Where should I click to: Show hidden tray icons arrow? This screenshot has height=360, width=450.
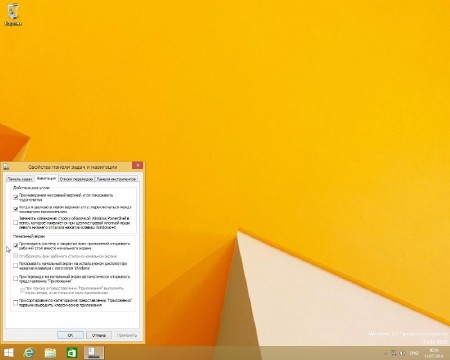pyautogui.click(x=386, y=353)
